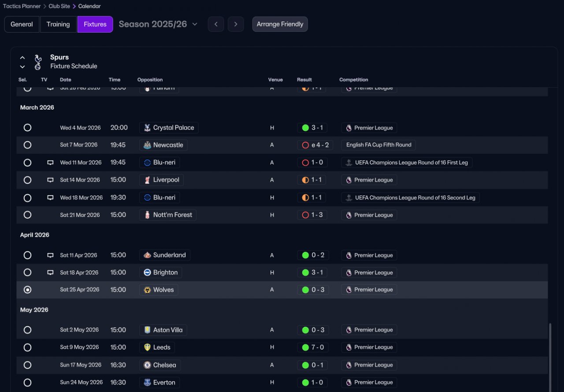Screen dimensions: 564x392
Task: Click the Everton club crest
Action: tap(147, 382)
